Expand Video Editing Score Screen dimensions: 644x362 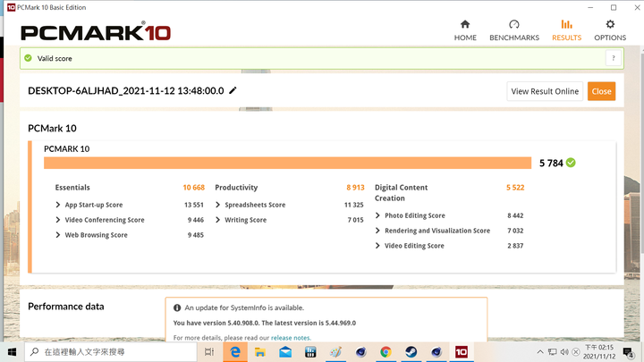coord(377,246)
